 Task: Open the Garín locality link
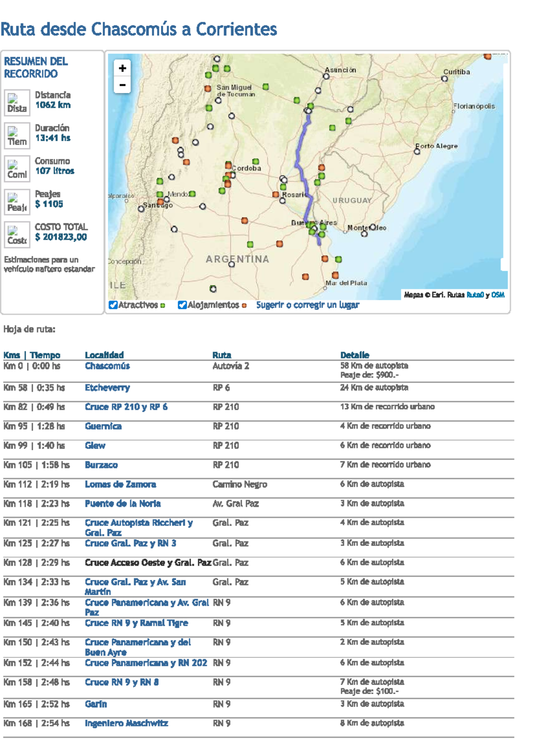pos(96,704)
